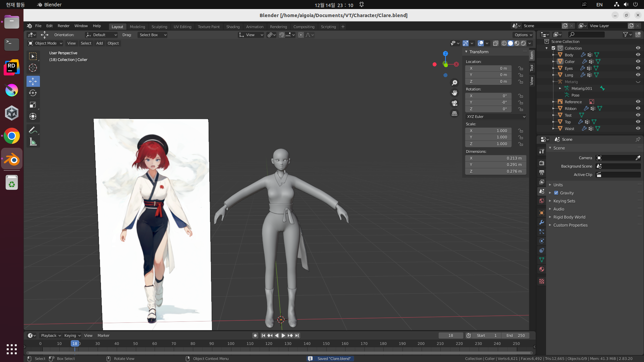Image resolution: width=644 pixels, height=362 pixels.
Task: Click the pan view hand icon
Action: [x=454, y=93]
